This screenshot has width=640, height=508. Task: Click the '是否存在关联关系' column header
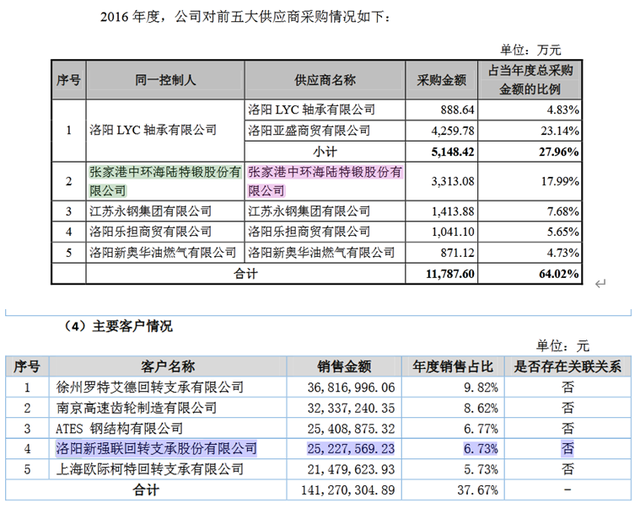[567, 366]
